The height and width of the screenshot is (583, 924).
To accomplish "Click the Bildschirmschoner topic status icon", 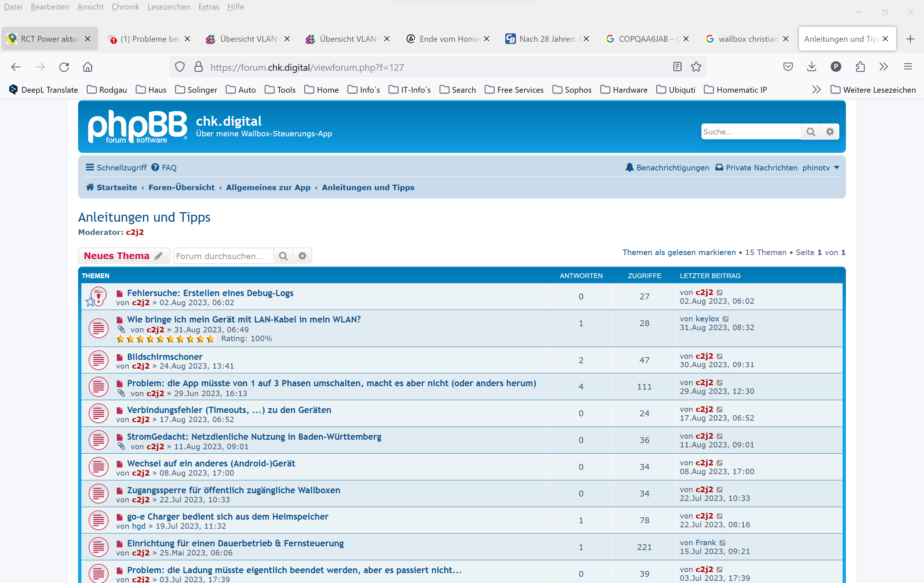I will click(x=99, y=361).
